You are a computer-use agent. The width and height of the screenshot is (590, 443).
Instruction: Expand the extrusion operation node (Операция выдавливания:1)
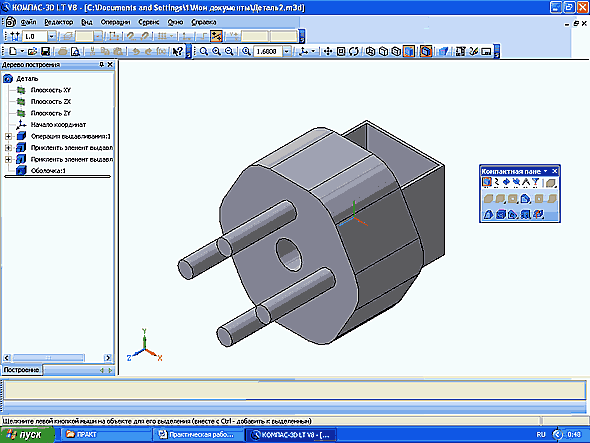point(8,136)
